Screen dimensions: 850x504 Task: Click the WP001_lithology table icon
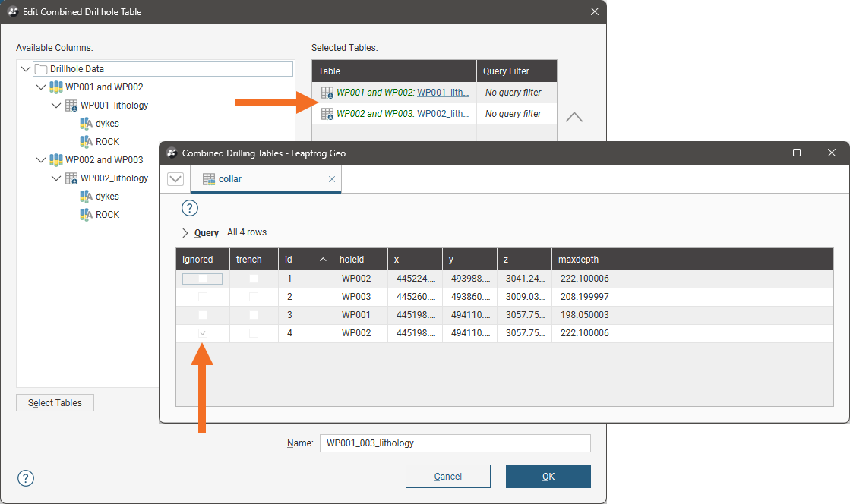pos(71,106)
